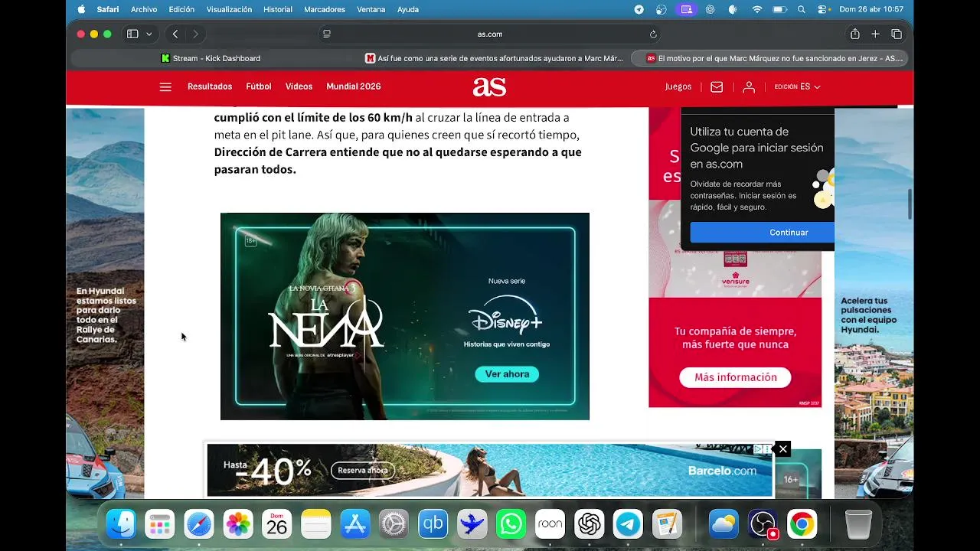
Task: Open OBS from the Dock
Action: point(763,524)
